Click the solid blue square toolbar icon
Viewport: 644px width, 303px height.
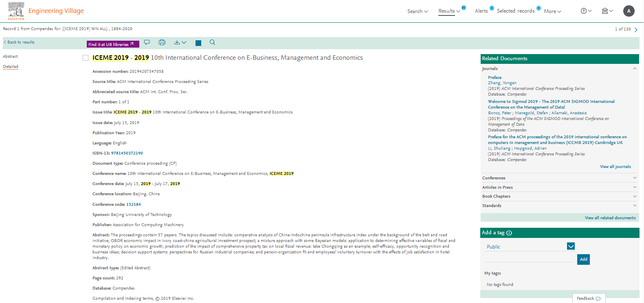click(x=198, y=43)
